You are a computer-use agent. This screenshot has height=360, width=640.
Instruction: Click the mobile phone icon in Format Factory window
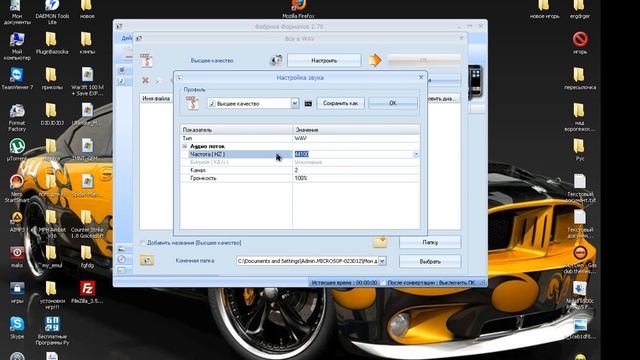pyautogui.click(x=476, y=81)
